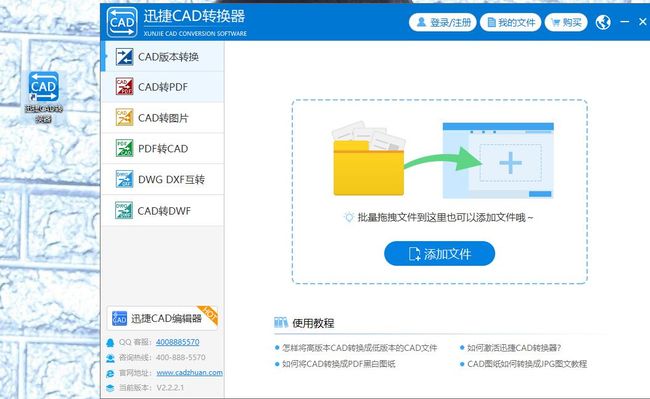Screen dimensions: 650x399
Task: Minimize the CAD converter window
Action: (x=625, y=22)
